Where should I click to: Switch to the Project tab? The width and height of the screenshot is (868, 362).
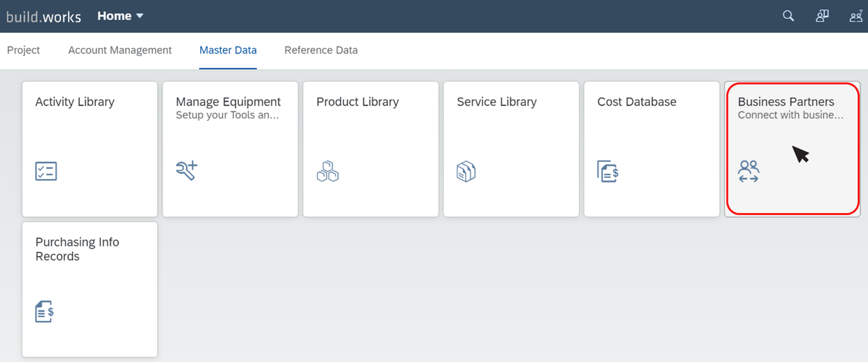(x=23, y=50)
